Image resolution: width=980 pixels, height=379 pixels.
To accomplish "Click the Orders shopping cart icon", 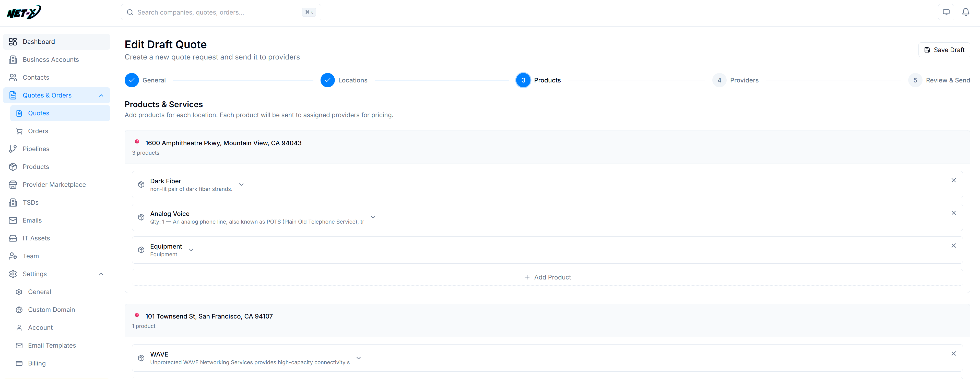I will [x=19, y=131].
